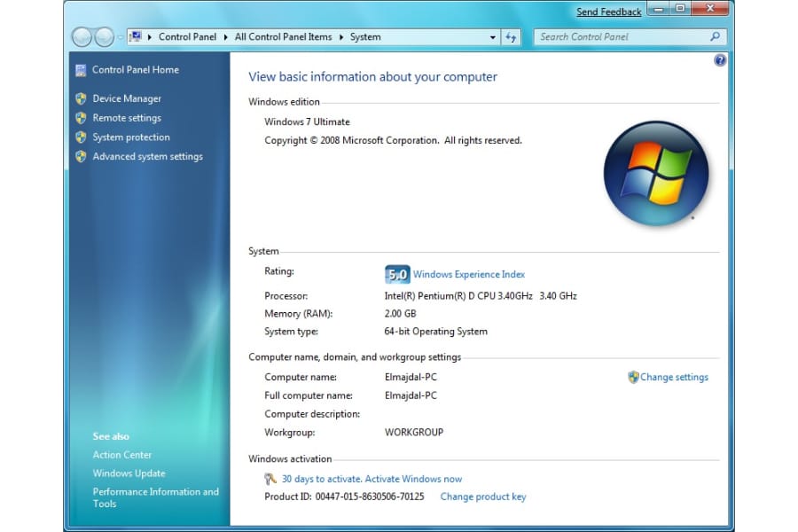Viewport: 798px width, 532px height.
Task: Click the page heading View basic information
Action: pyautogui.click(x=372, y=77)
